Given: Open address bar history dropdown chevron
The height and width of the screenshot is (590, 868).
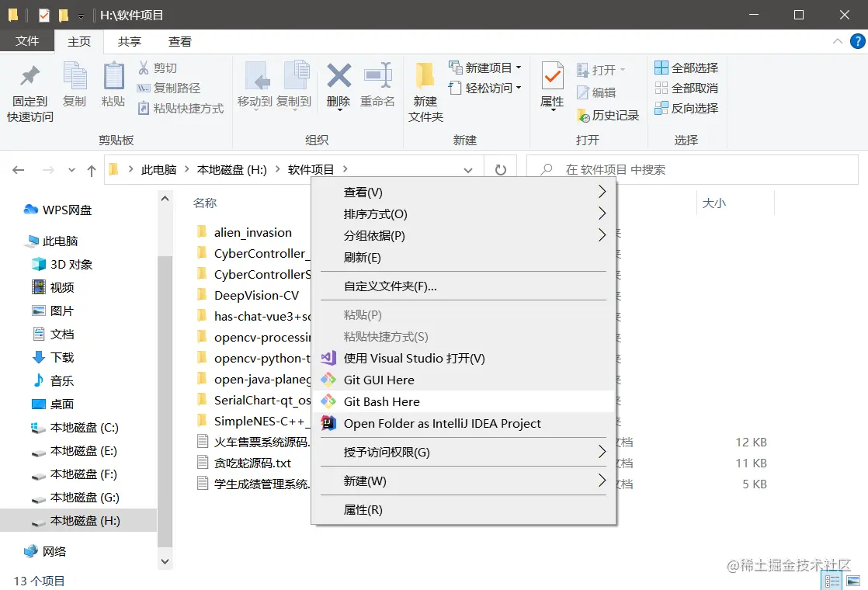Looking at the screenshot, I should tap(468, 170).
